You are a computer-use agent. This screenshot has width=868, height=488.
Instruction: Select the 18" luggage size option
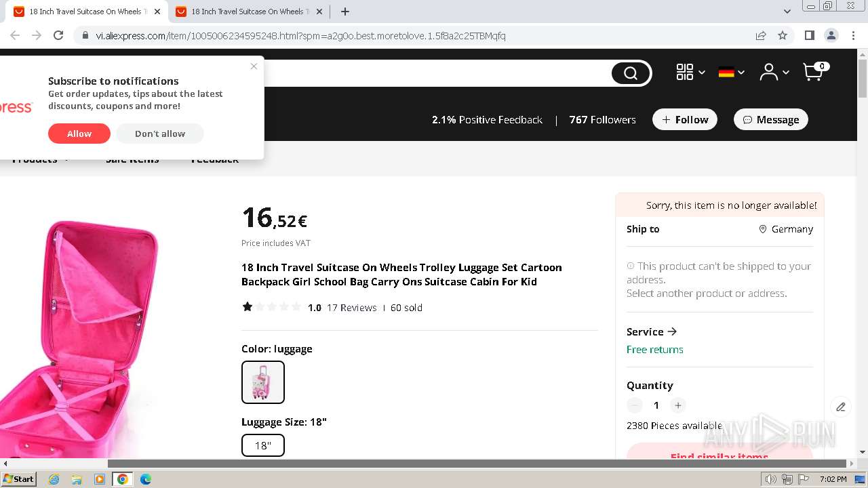tap(263, 445)
